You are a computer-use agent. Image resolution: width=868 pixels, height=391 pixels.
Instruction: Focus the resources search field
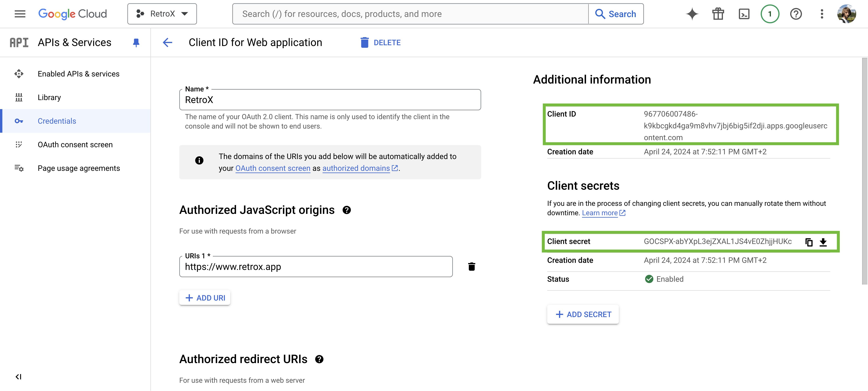(410, 14)
